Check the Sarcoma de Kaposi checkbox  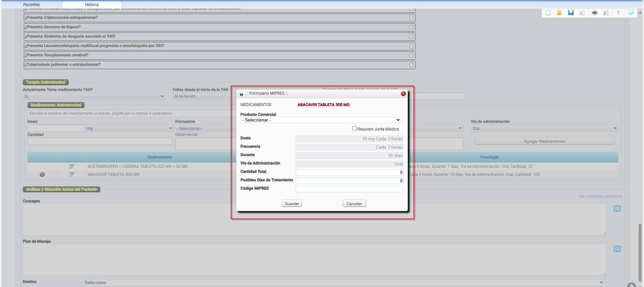[411, 27]
